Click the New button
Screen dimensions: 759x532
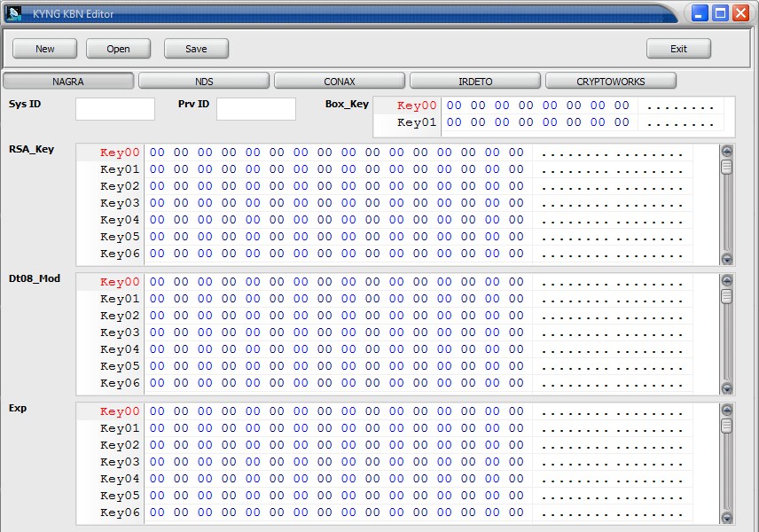(44, 49)
